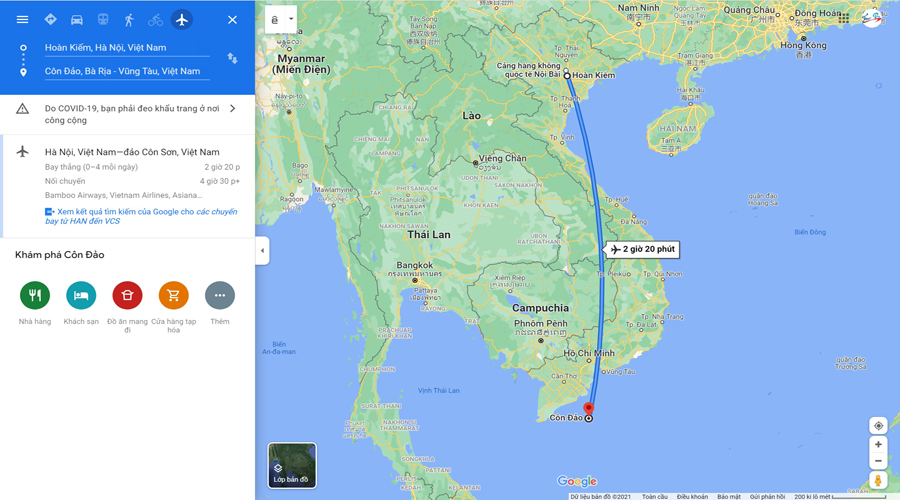Open the print dropdown arrow
This screenshot has height=500, width=900.
coord(291,19)
